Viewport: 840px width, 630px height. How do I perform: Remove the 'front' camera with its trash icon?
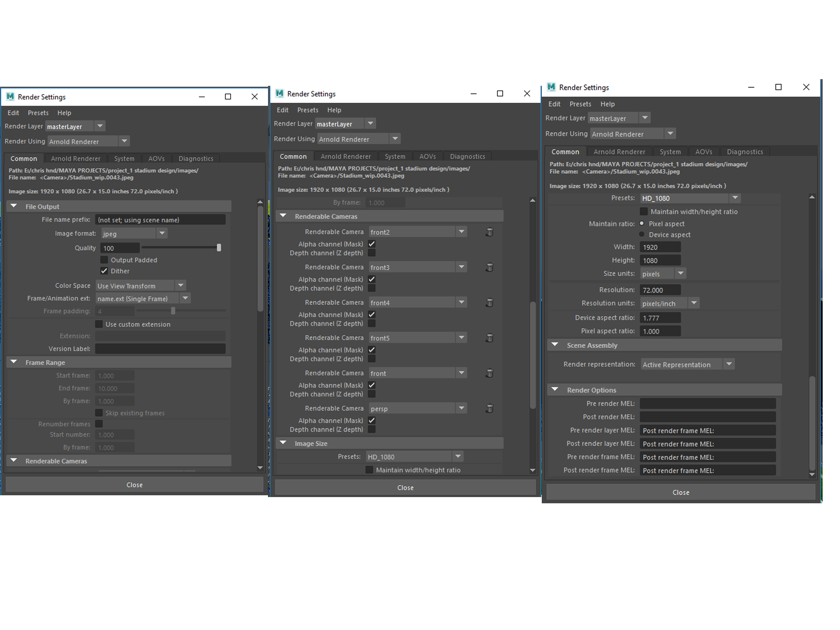point(489,373)
